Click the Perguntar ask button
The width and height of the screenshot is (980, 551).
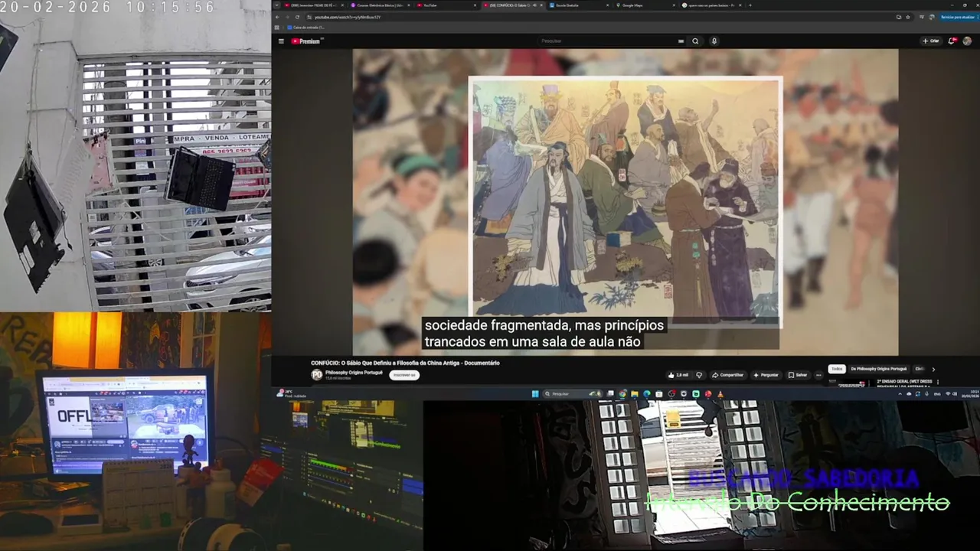pos(766,375)
